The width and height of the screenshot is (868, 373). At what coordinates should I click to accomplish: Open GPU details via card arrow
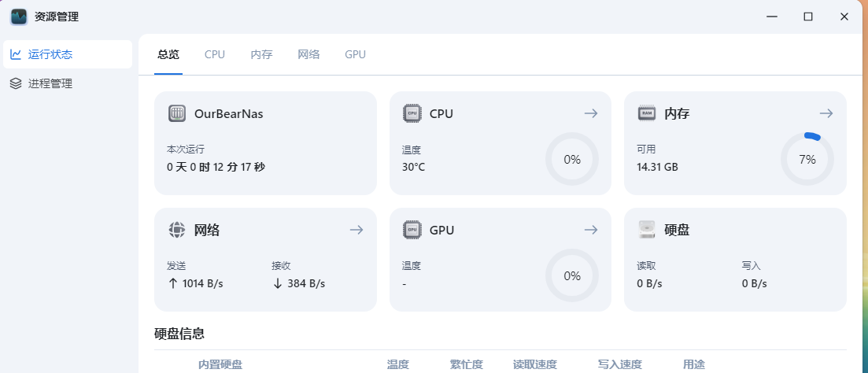point(591,230)
